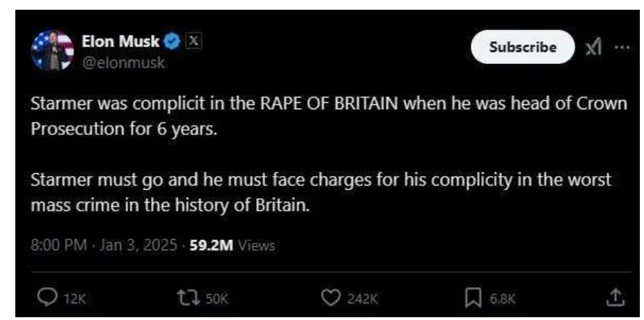
Task: Click the 8:00 PM Jan 3, 2025 timestamp
Action: [104, 246]
